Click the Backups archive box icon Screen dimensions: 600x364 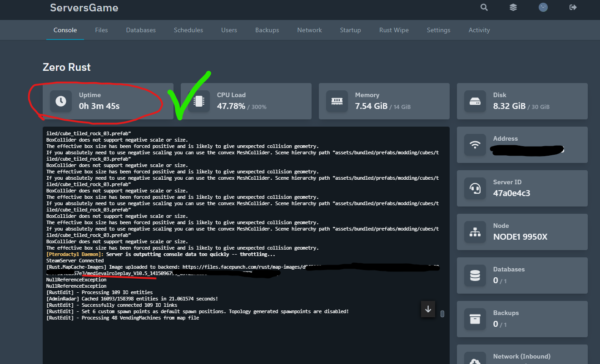click(475, 319)
